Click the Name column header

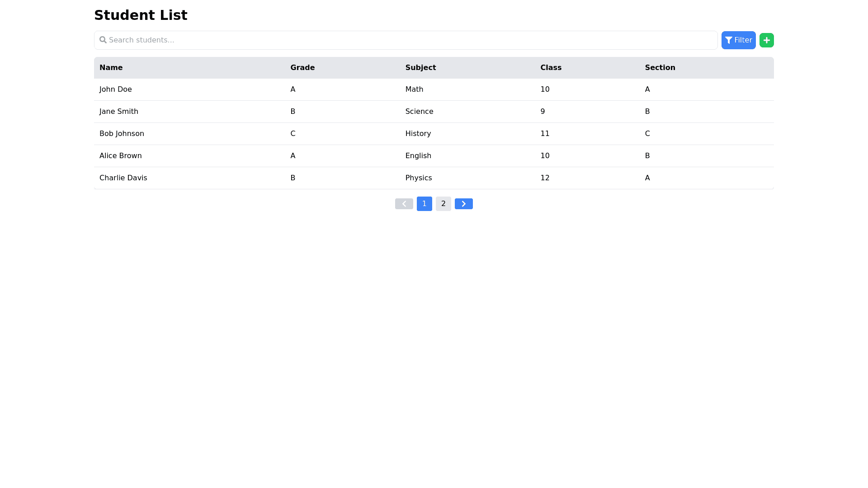click(x=111, y=67)
